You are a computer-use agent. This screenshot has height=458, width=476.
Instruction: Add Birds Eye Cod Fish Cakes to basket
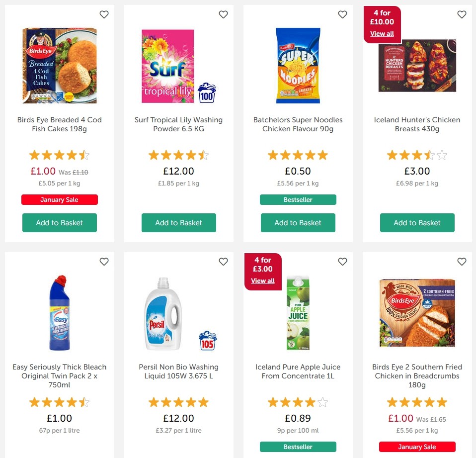[x=59, y=223]
